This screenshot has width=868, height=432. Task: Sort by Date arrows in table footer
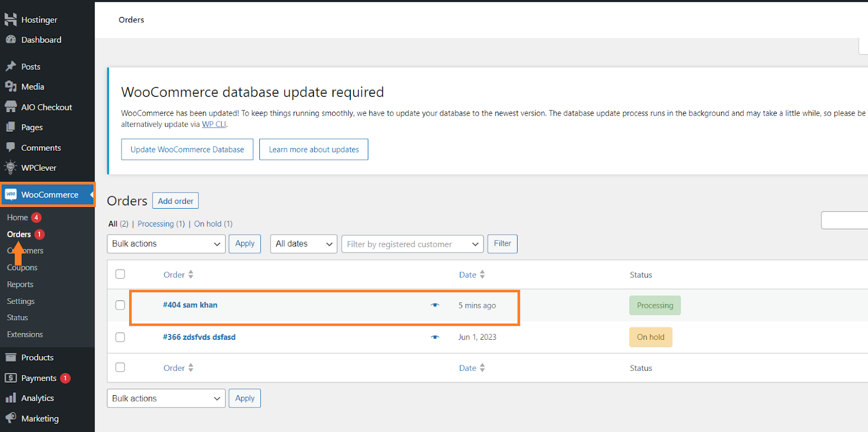(482, 368)
